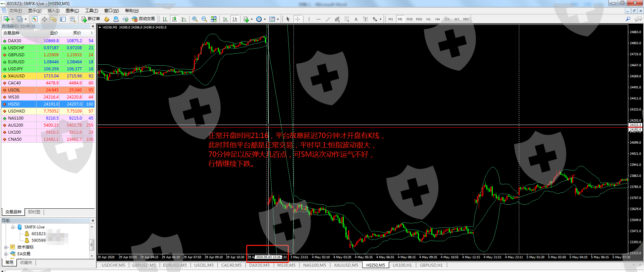This screenshot has height=272, width=644.
Task: Open the 文件(F) menu
Action: tap(15, 11)
